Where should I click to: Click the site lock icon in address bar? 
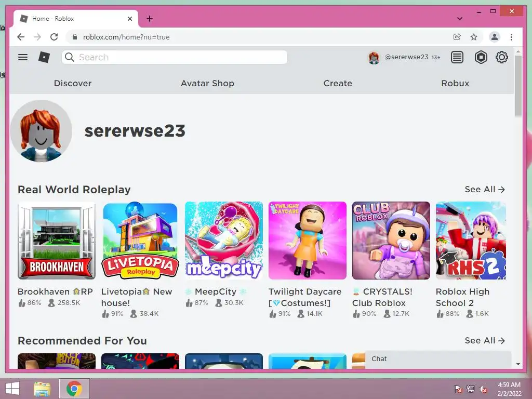75,37
